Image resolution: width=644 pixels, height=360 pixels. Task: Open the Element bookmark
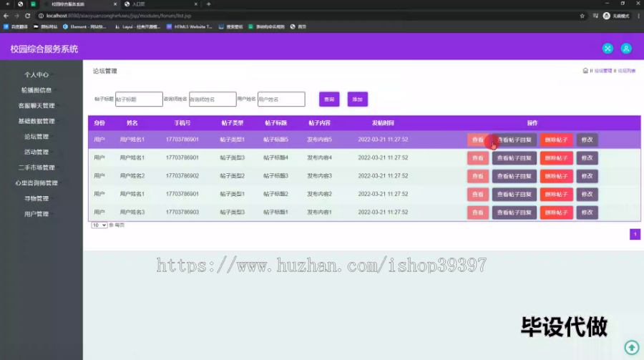[84, 26]
